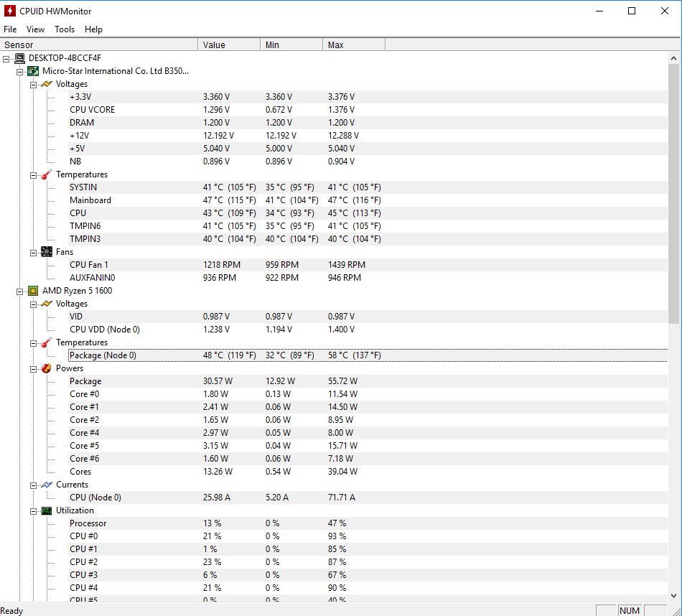
Task: Select the TMPIN6 temperature row
Action: point(368,225)
